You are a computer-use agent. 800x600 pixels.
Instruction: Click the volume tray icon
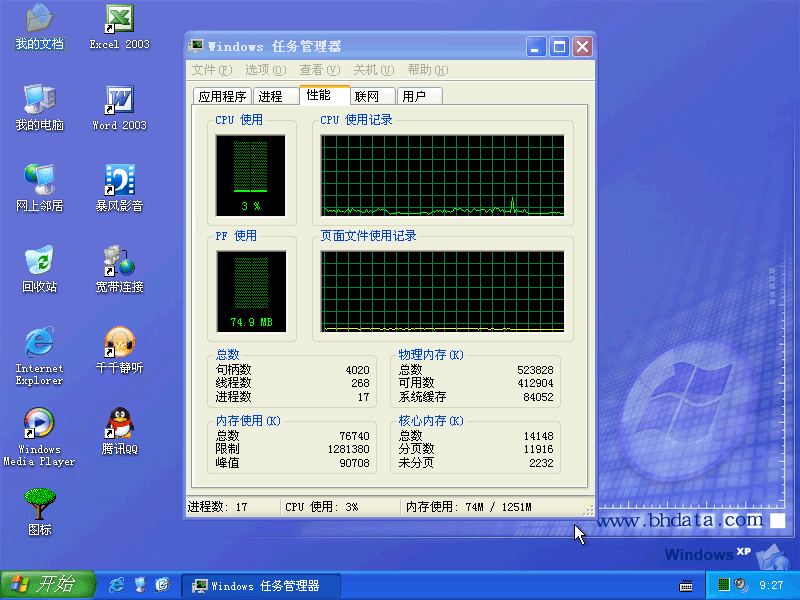coord(740,585)
